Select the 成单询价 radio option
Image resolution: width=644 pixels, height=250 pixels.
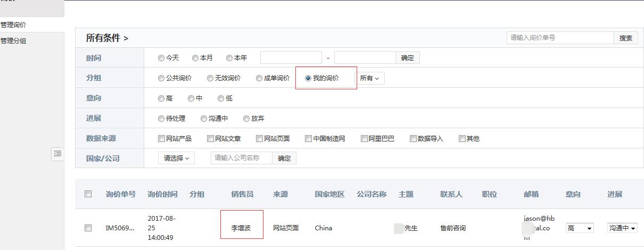pyautogui.click(x=259, y=78)
